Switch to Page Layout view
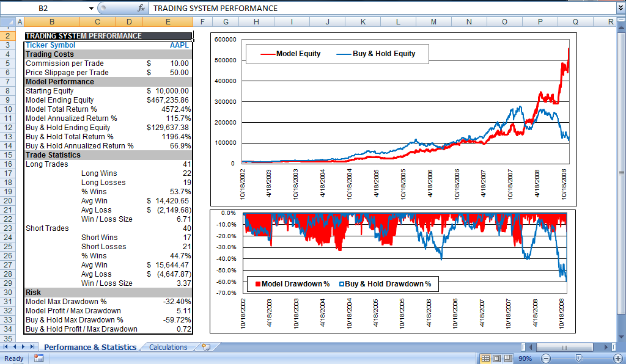 pos(496,359)
